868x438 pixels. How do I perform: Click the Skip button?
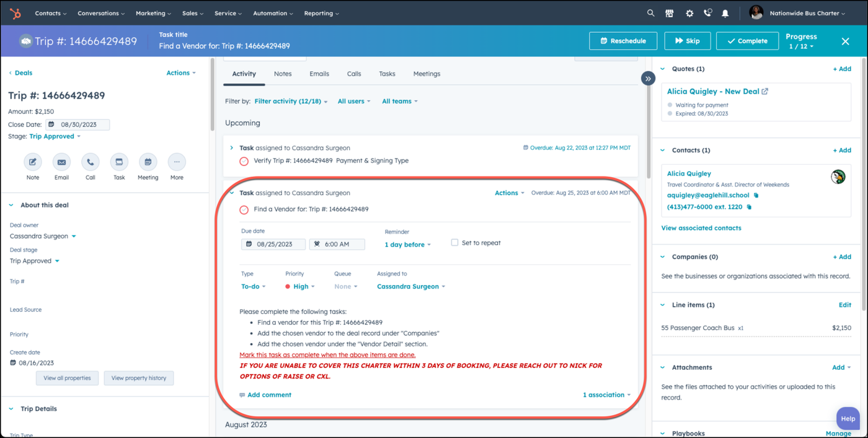pyautogui.click(x=688, y=41)
